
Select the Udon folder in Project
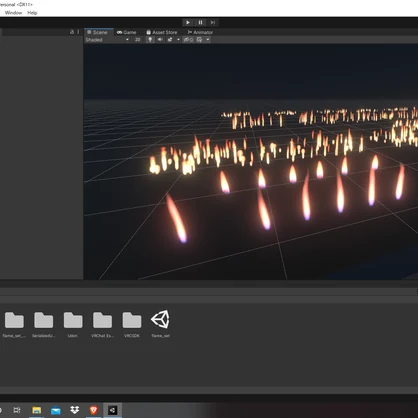tap(73, 320)
